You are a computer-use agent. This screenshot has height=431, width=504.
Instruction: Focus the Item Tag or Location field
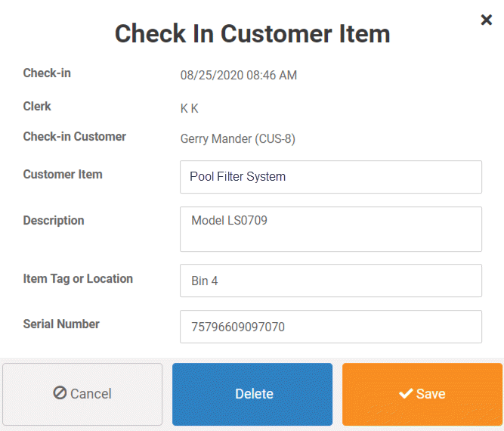(x=331, y=281)
